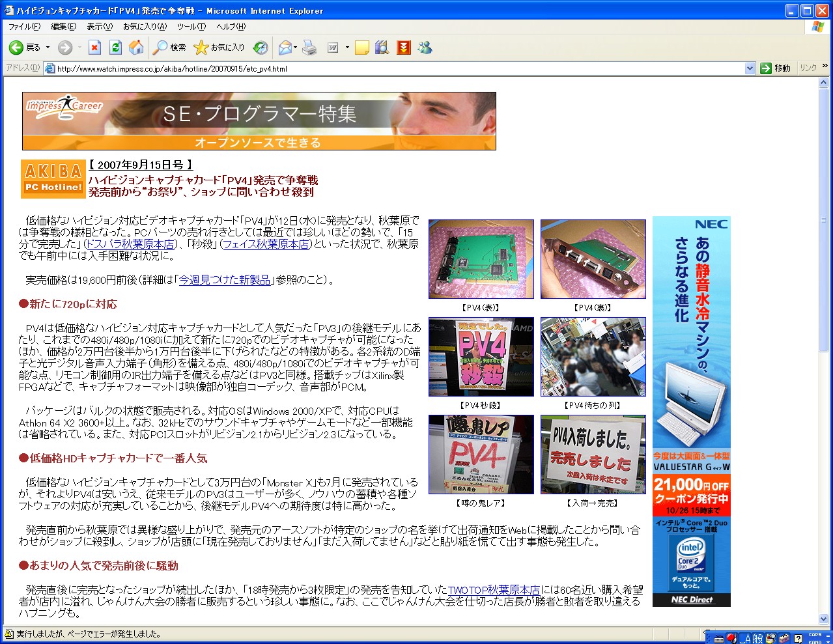Image resolution: width=833 pixels, height=644 pixels.
Task: Open the ヘルプ(H) menu
Action: click(231, 27)
